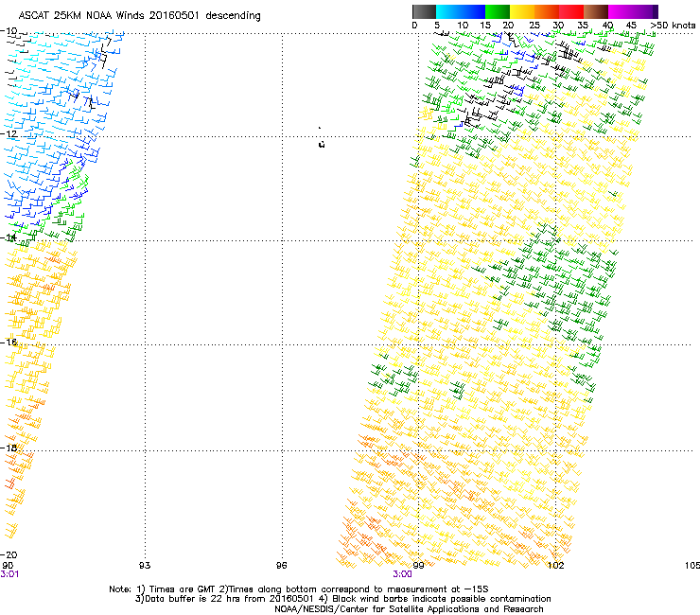Click the cyan 5-10 knots legend swatch

[448, 11]
